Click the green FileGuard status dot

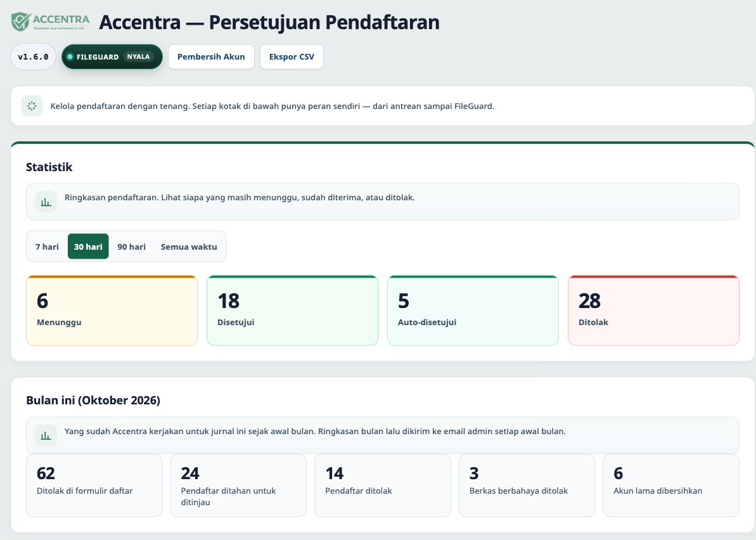pyautogui.click(x=70, y=57)
